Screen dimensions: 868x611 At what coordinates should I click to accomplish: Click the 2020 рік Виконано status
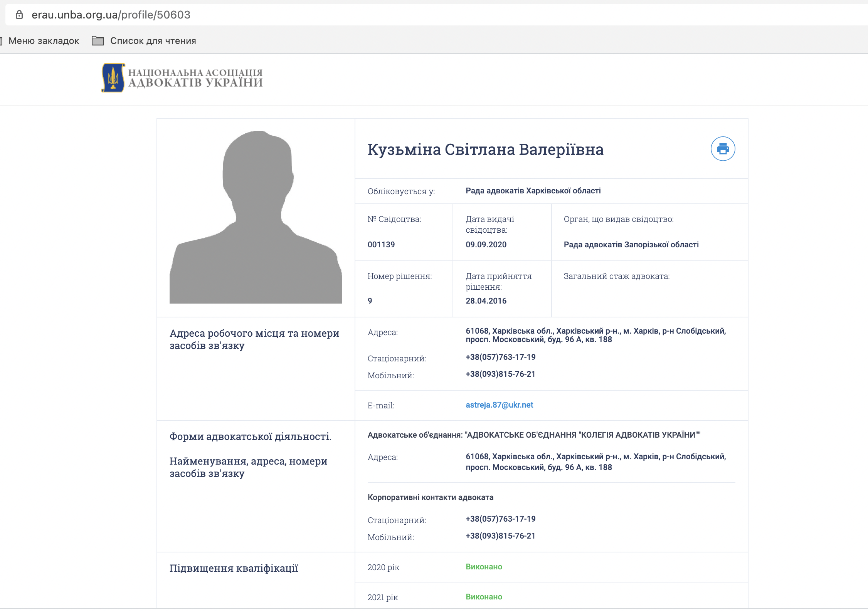(484, 567)
